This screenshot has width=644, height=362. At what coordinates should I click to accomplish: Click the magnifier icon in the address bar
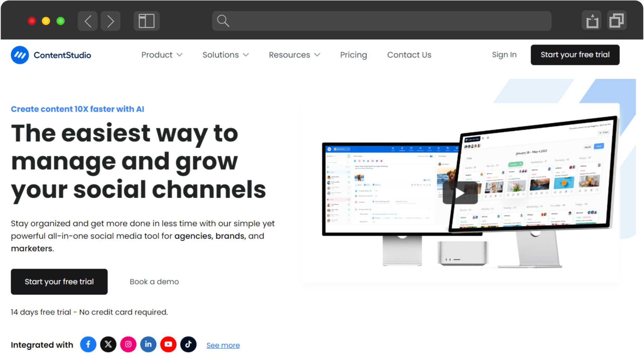pos(223,21)
